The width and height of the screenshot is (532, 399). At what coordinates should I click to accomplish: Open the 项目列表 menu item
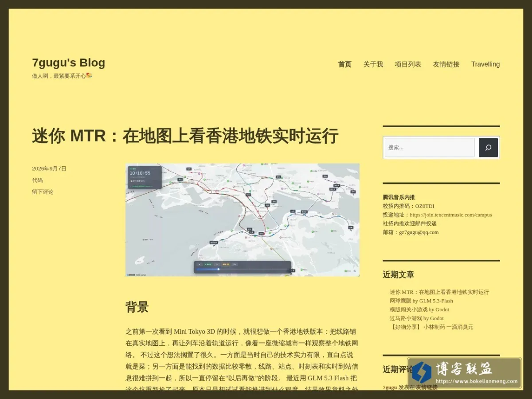[408, 64]
